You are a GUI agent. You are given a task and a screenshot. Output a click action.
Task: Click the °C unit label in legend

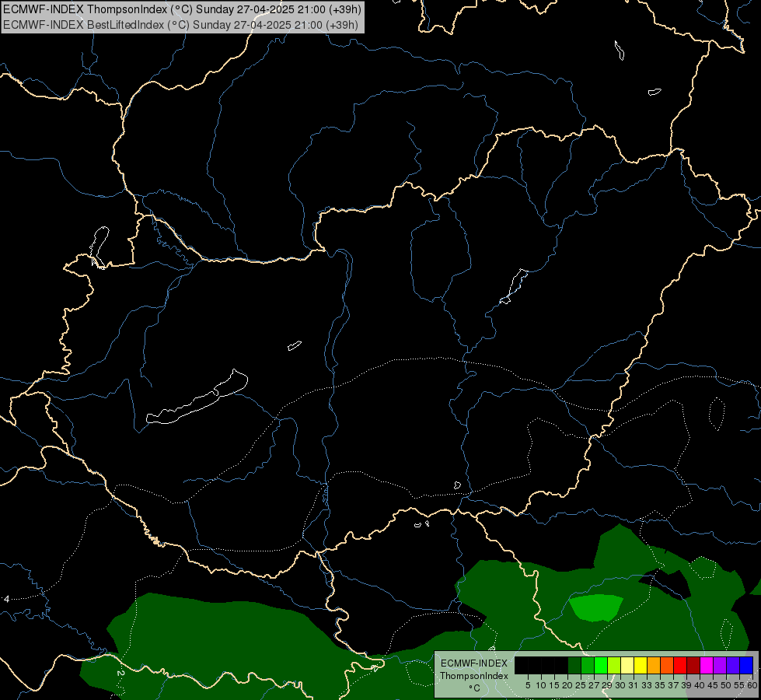[475, 688]
